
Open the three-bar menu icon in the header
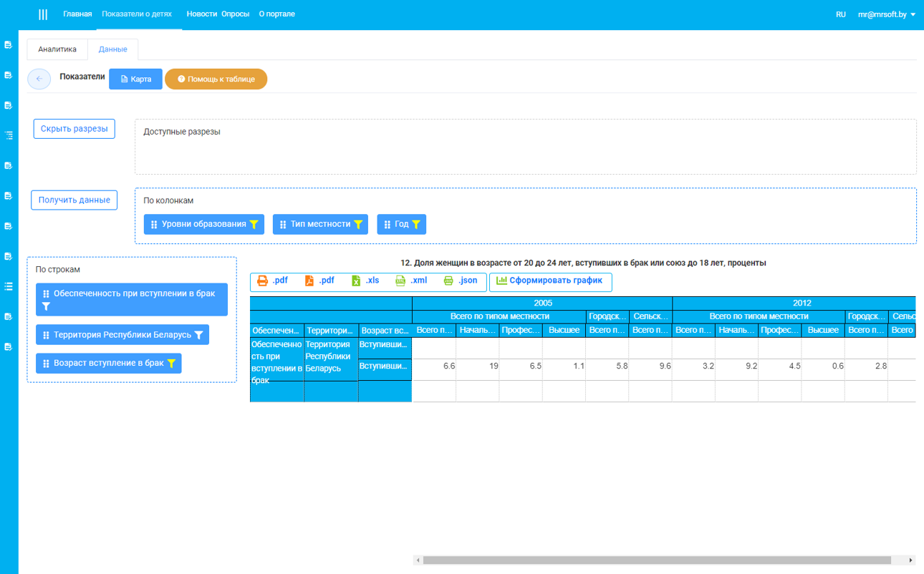(x=43, y=14)
